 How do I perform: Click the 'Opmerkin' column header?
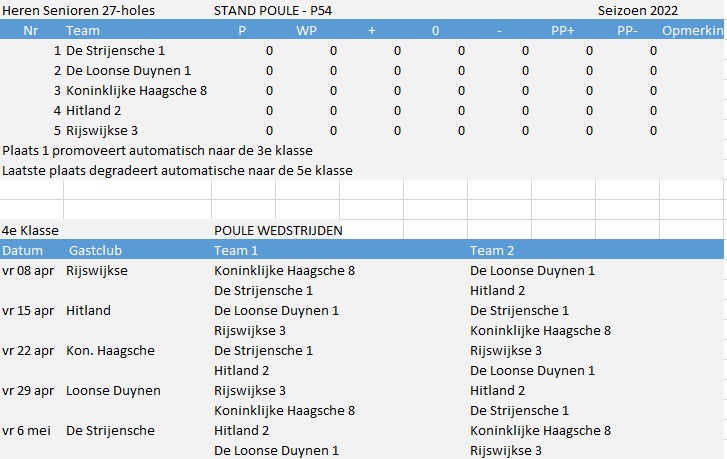693,31
